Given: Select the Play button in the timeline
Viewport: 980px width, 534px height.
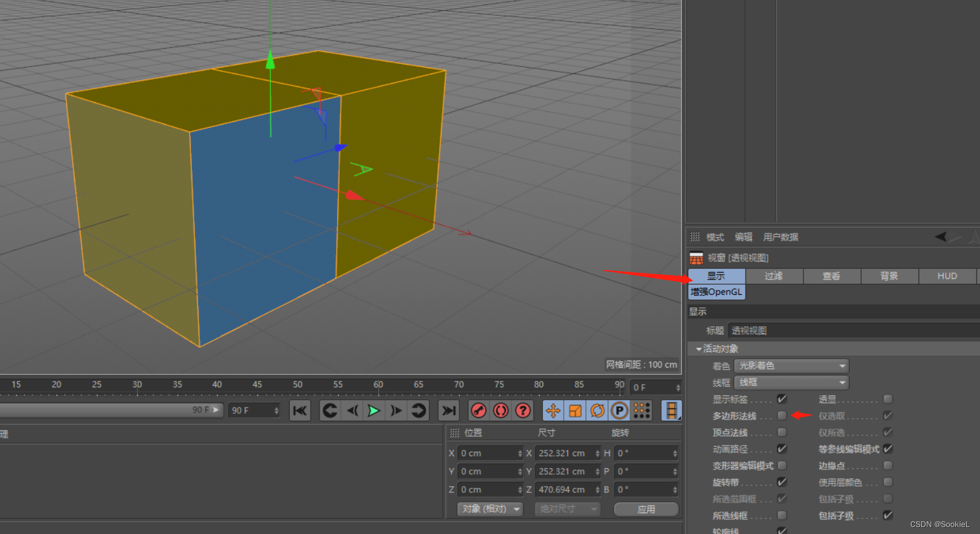Looking at the screenshot, I should [374, 411].
